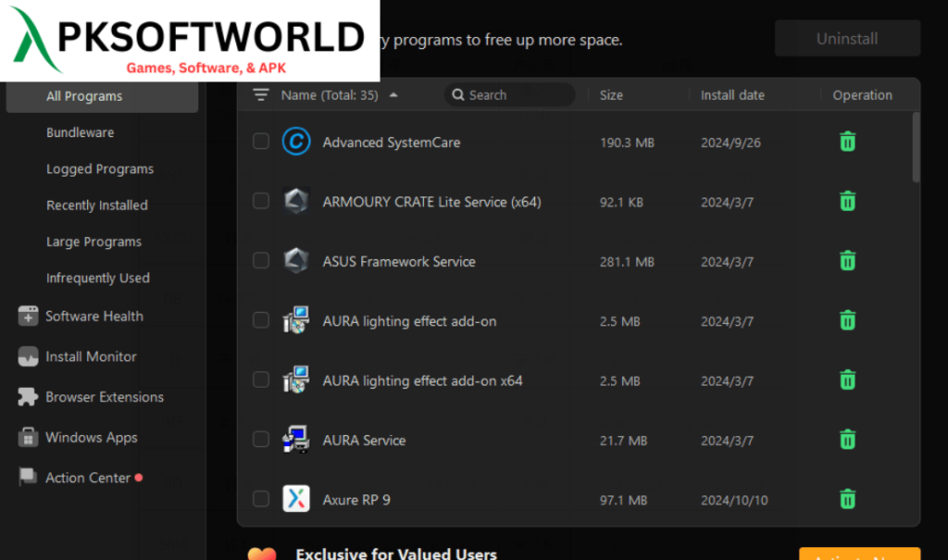The width and height of the screenshot is (948, 560).
Task: Select checkbox for AURA lighting effect add-on x64
Action: tap(260, 380)
